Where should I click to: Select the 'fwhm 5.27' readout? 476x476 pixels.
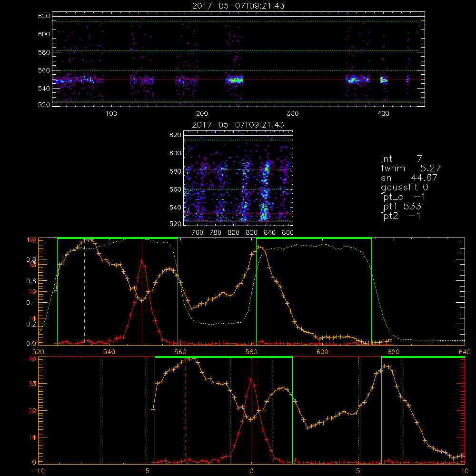(x=410, y=168)
